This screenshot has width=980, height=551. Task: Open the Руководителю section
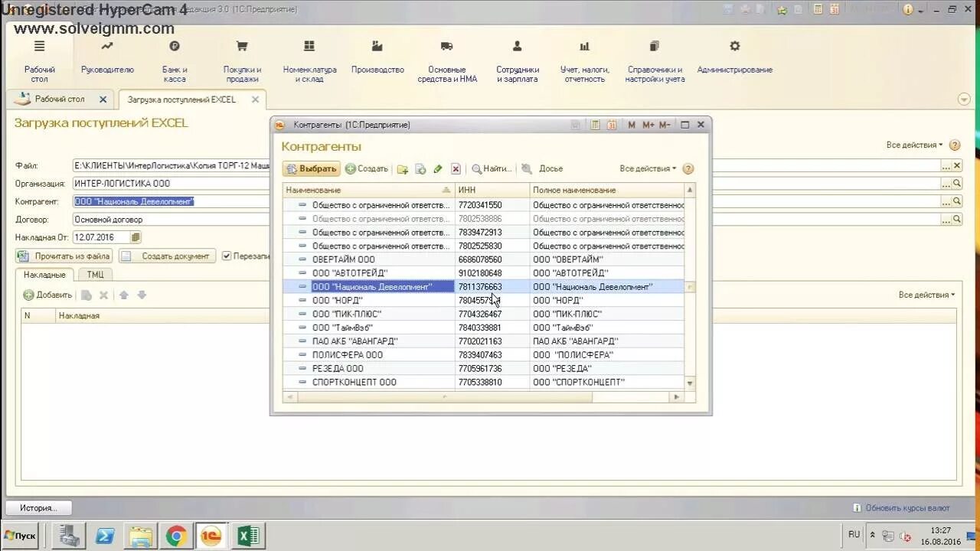pos(107,59)
